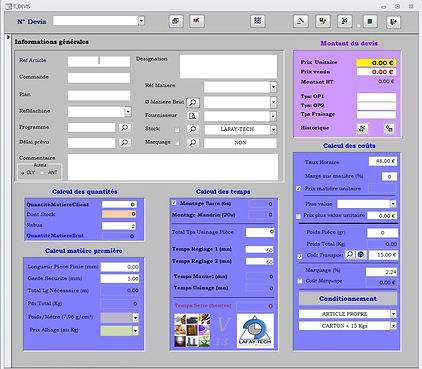Open the Fournisseur dropdown list
The height and width of the screenshot is (369, 422).
tap(273, 116)
